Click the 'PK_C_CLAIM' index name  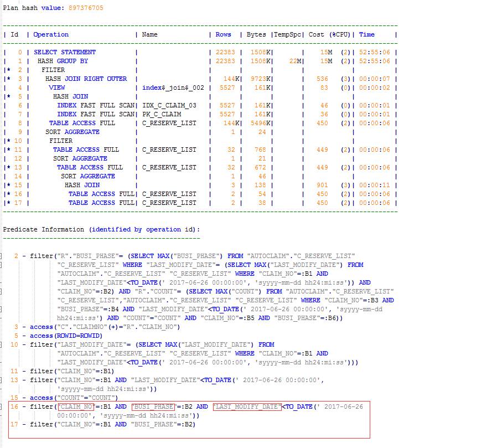click(161, 114)
